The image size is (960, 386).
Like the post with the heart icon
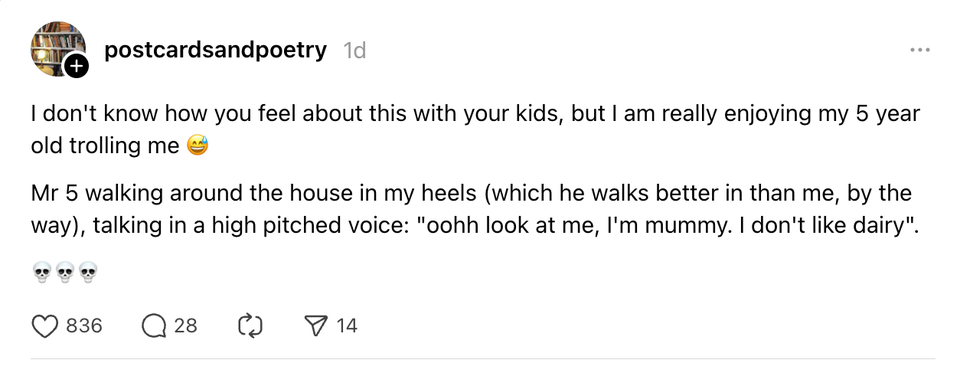click(44, 326)
